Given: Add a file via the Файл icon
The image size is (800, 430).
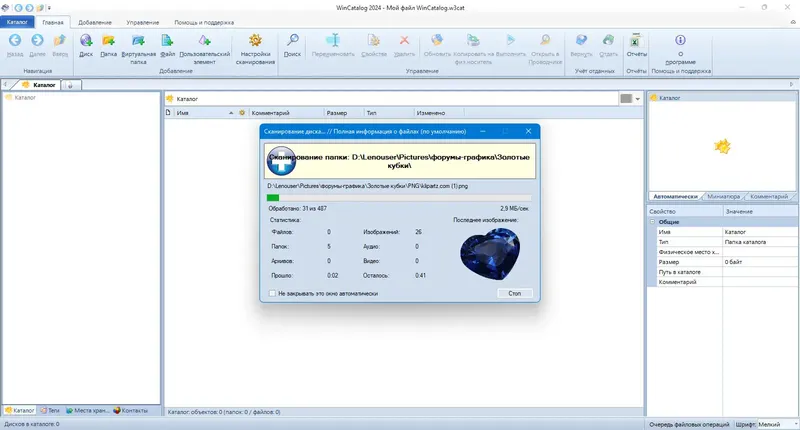Looking at the screenshot, I should (167, 40).
